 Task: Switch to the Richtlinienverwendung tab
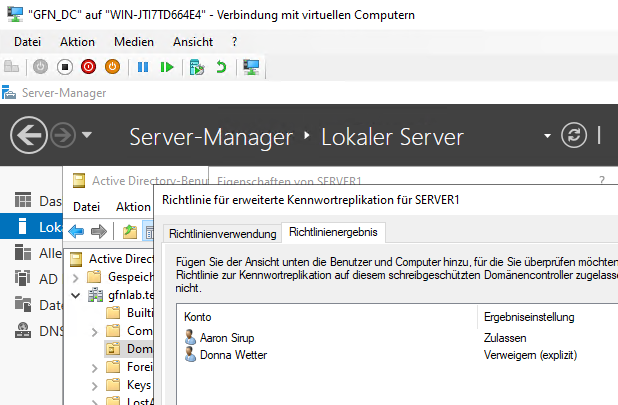pos(222,233)
